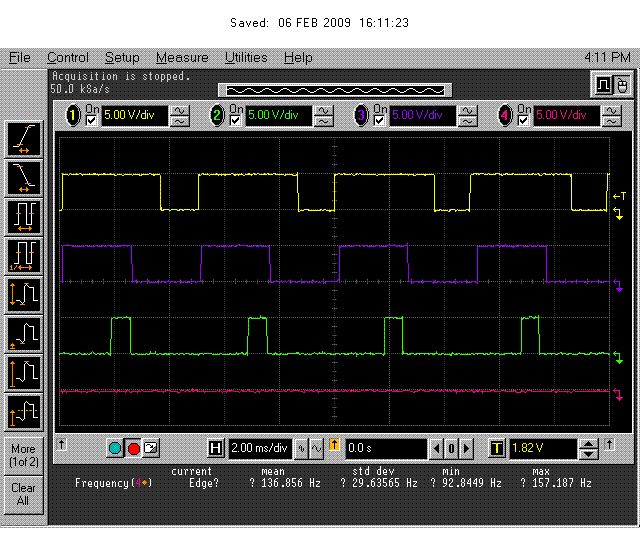
Task: Open the Utilities menu
Action: tap(246, 58)
